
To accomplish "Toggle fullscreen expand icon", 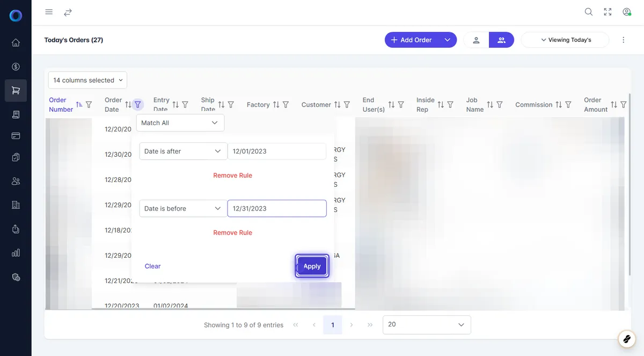I will pyautogui.click(x=608, y=12).
